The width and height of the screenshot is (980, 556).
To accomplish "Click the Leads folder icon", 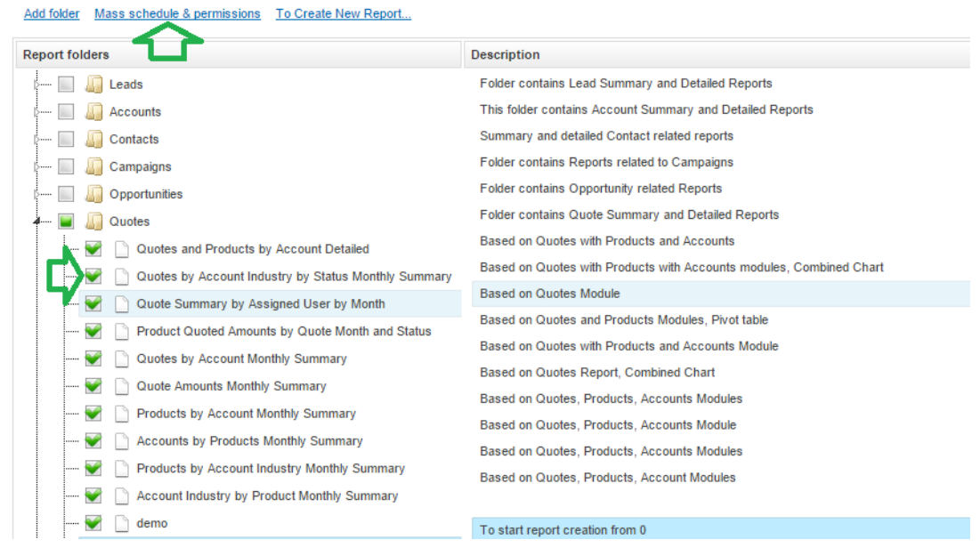I will click(94, 85).
